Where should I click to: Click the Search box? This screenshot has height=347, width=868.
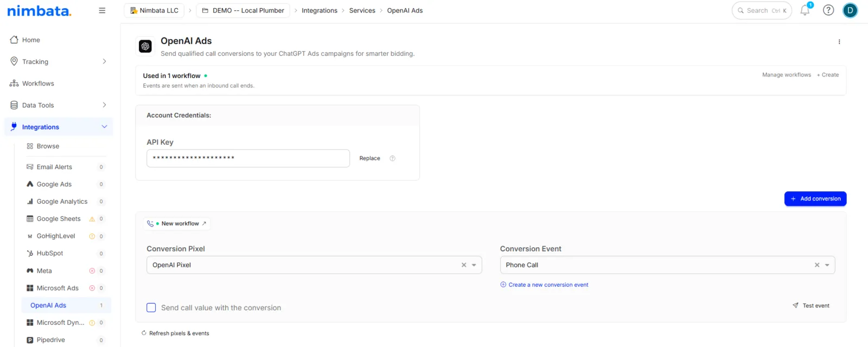coord(762,10)
